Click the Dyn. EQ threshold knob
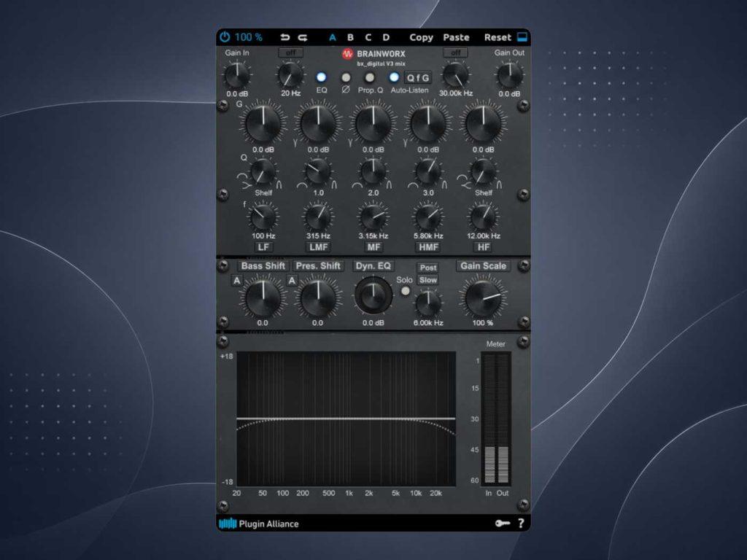 [373, 295]
